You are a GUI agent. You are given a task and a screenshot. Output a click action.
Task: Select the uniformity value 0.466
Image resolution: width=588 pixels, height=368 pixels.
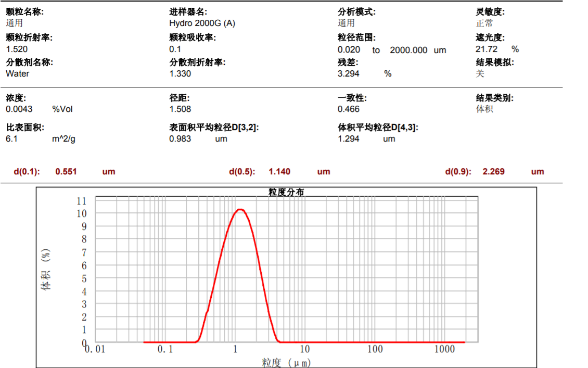coord(349,109)
